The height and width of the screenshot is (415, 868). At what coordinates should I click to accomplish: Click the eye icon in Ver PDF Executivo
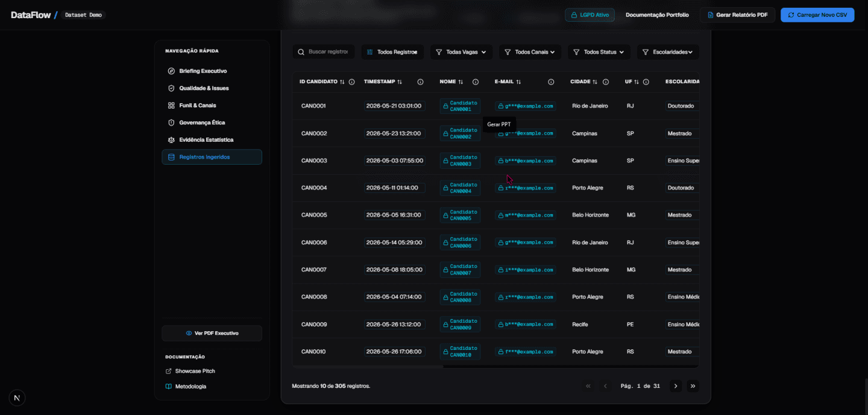click(189, 333)
